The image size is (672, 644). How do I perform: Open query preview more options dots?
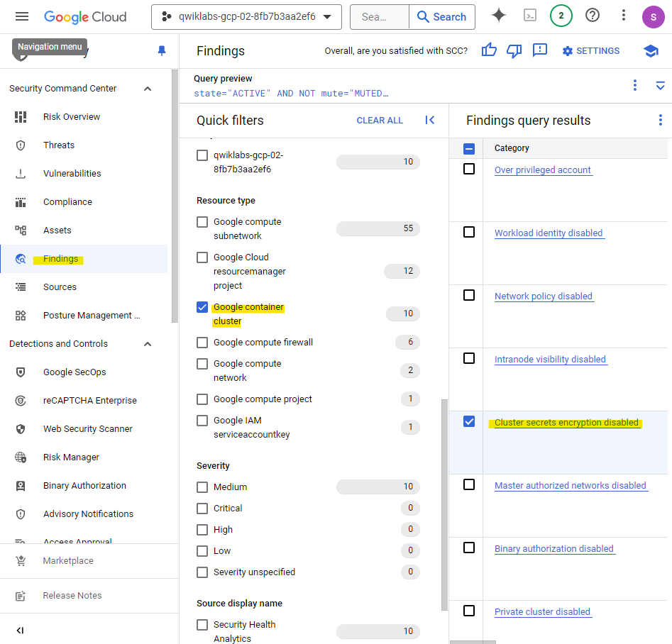[x=635, y=85]
